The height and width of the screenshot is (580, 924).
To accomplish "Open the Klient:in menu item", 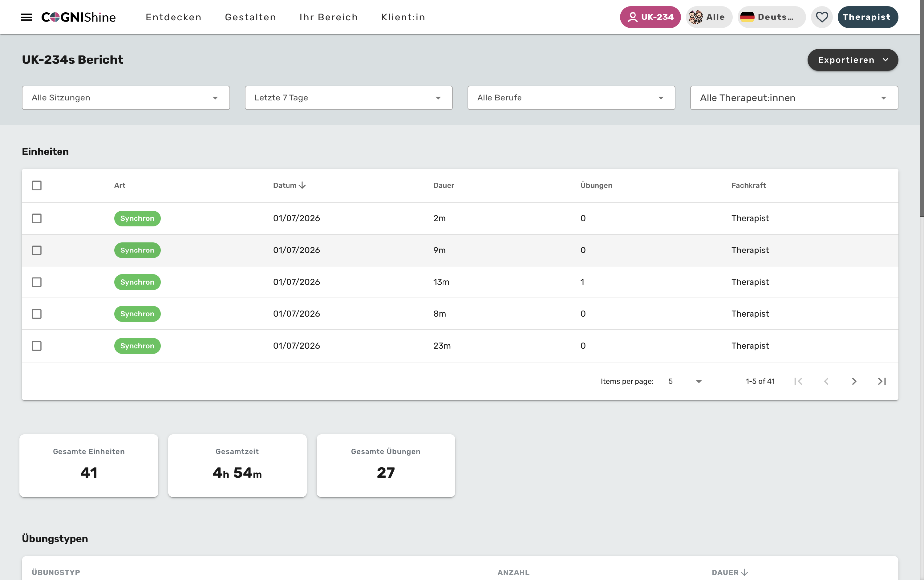I will tap(403, 17).
